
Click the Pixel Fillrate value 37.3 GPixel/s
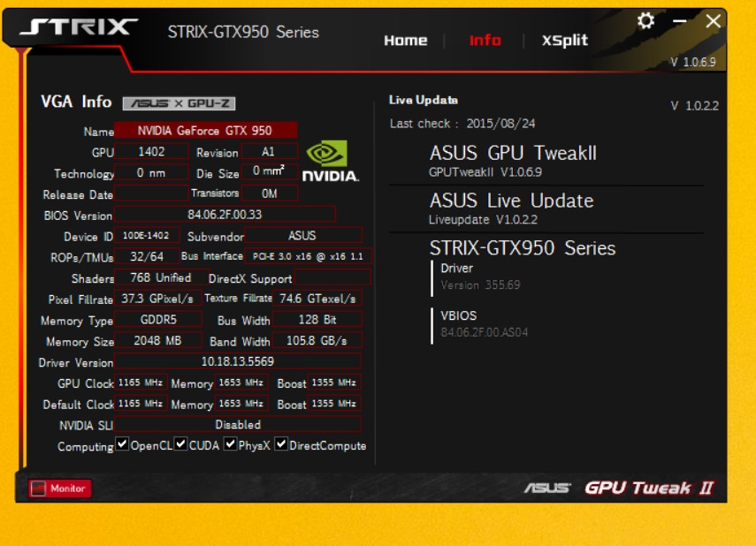157,299
